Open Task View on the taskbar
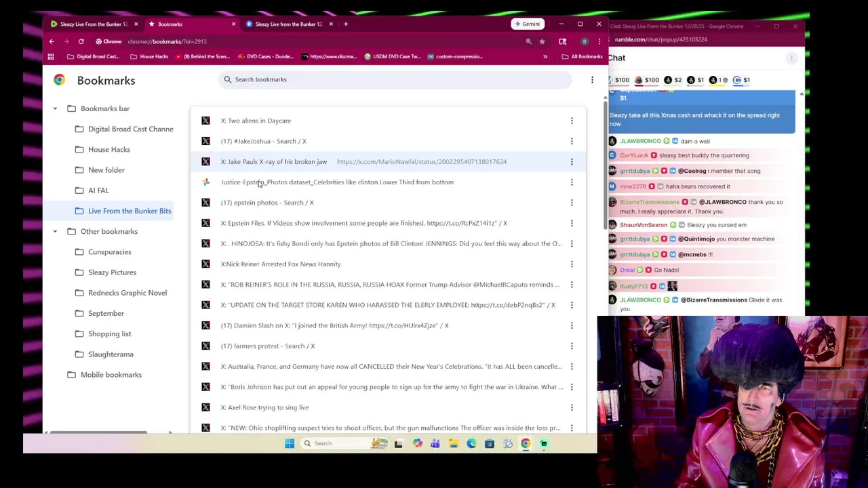Viewport: 868px width, 488px height. pos(399,443)
